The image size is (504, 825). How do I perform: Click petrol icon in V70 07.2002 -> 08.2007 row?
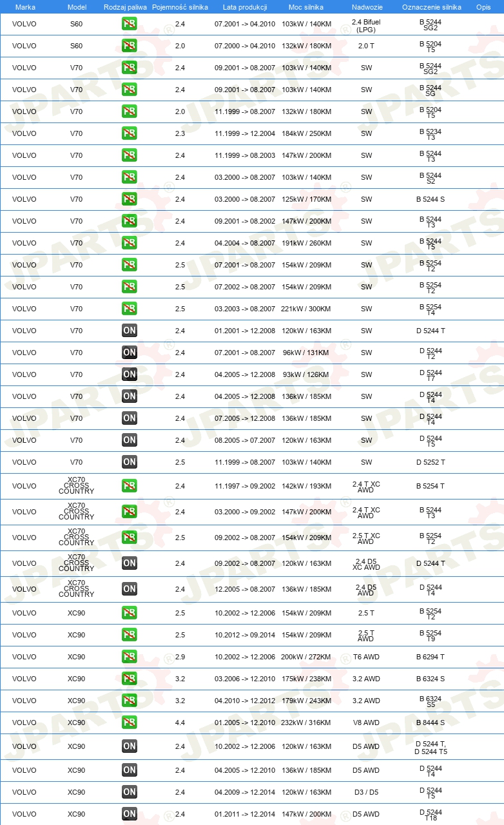129,287
